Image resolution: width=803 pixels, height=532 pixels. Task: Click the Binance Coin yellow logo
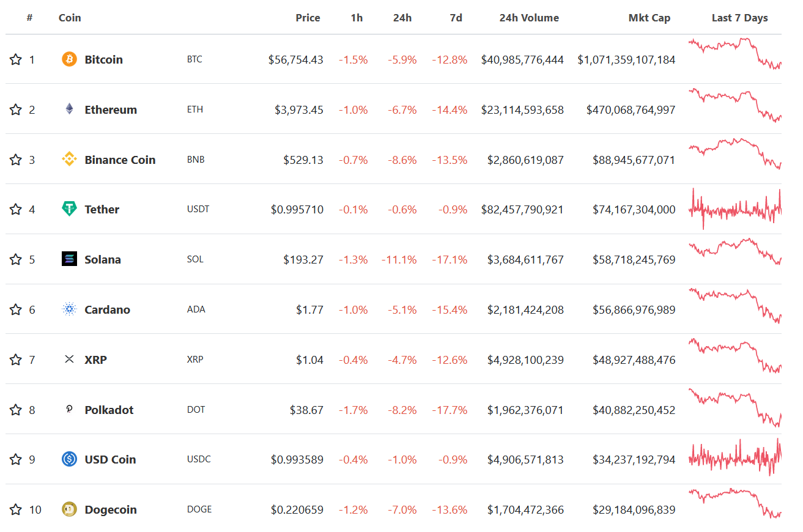[x=70, y=160]
